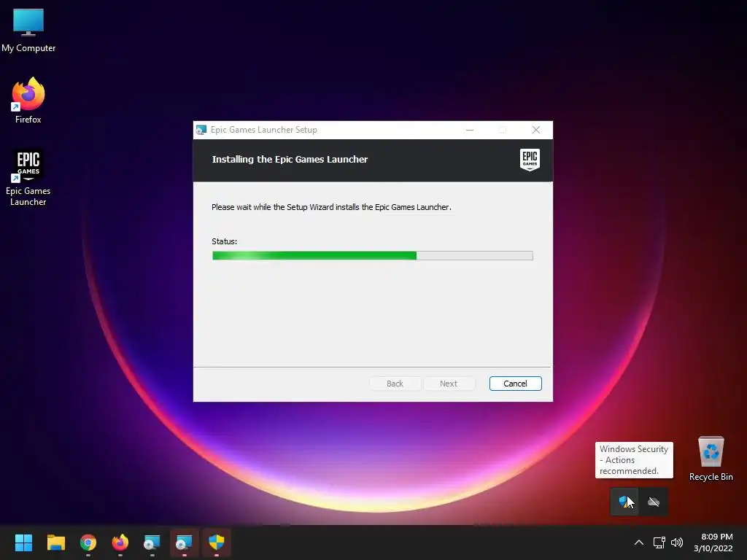Close the Epic Games Launcher Setup window
This screenshot has height=560, width=747.
pos(536,130)
